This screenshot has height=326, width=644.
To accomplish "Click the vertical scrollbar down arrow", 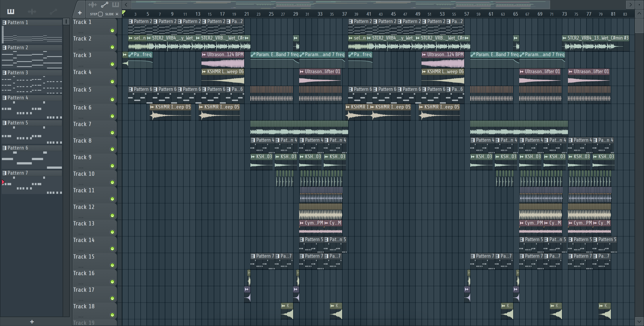I will [x=639, y=321].
